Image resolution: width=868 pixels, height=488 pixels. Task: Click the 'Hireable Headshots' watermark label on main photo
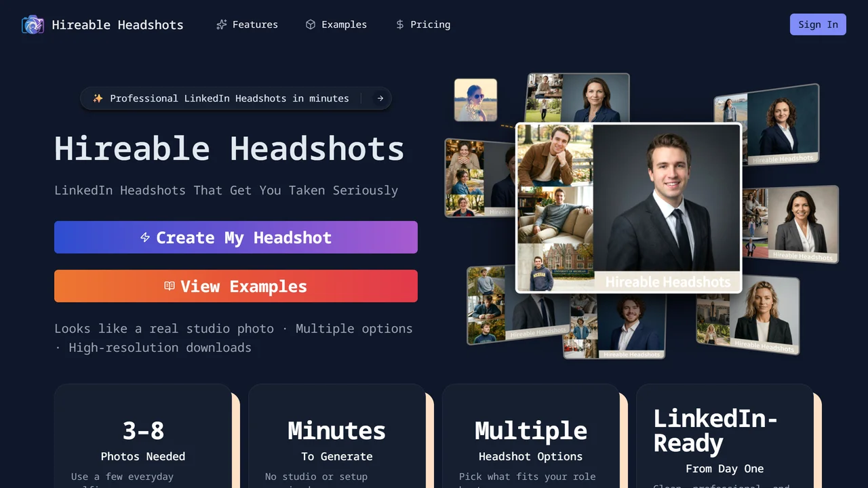[668, 282]
